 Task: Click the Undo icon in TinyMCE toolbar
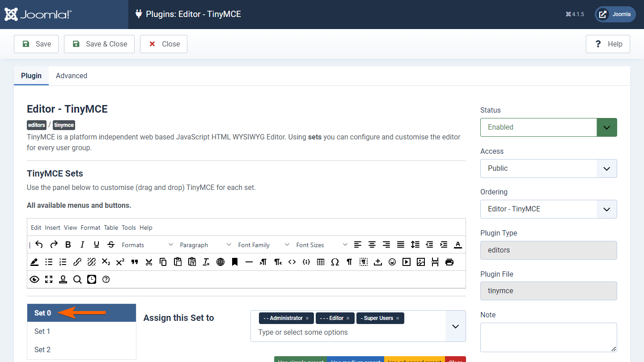39,244
